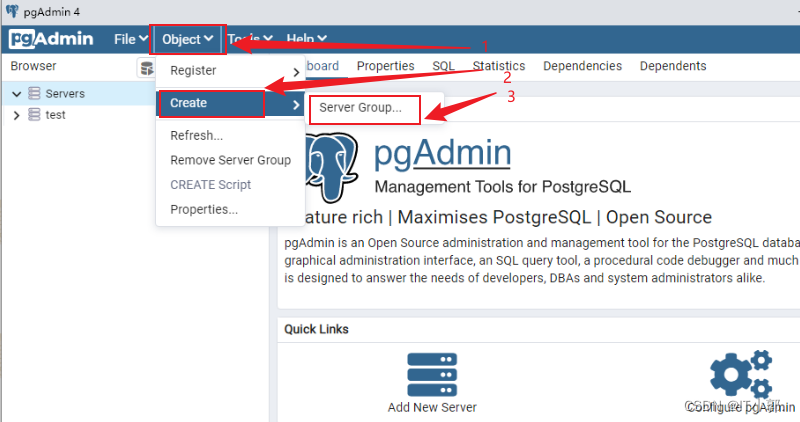
Task: Click the pgAdmin 4 title bar icon
Action: pyautogui.click(x=12, y=11)
